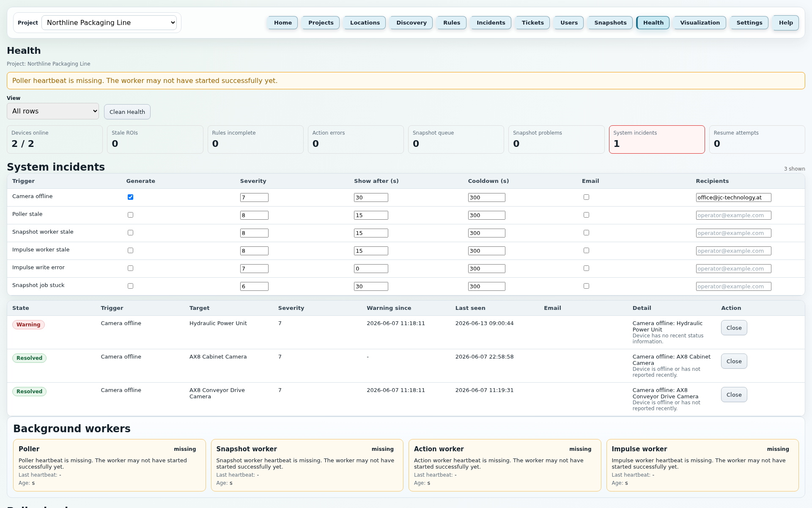Open the Tickets page

coord(532,22)
